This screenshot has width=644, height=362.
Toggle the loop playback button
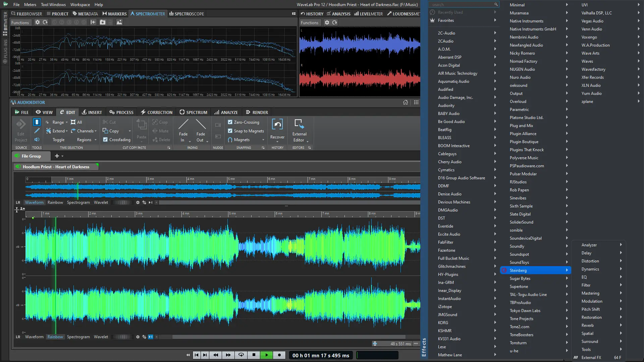241,355
